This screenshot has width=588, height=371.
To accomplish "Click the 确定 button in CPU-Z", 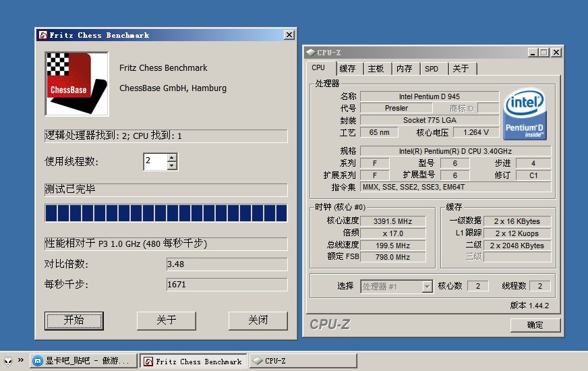I will coord(535,325).
